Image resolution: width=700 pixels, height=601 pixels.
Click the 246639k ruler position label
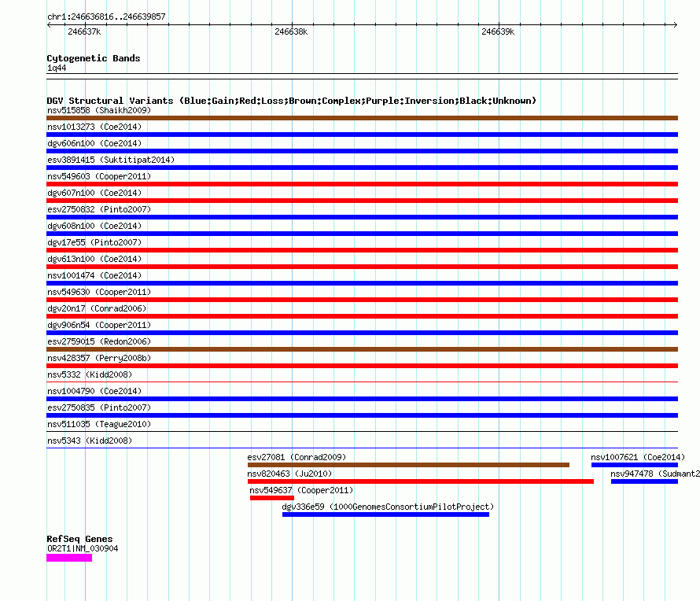click(x=498, y=31)
